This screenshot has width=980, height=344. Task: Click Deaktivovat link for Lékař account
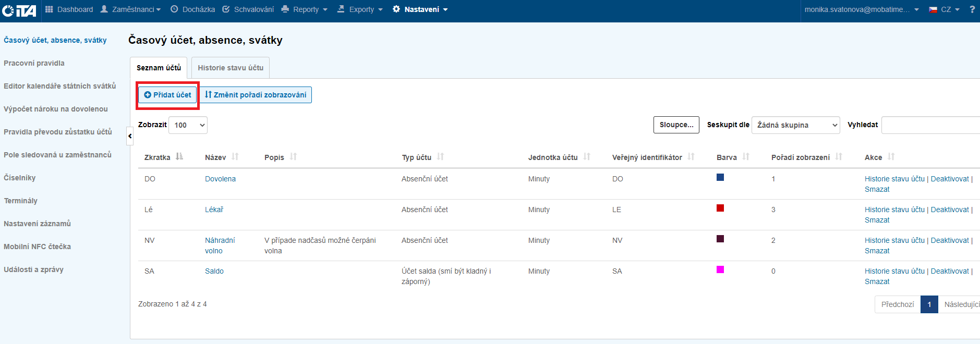click(949, 210)
